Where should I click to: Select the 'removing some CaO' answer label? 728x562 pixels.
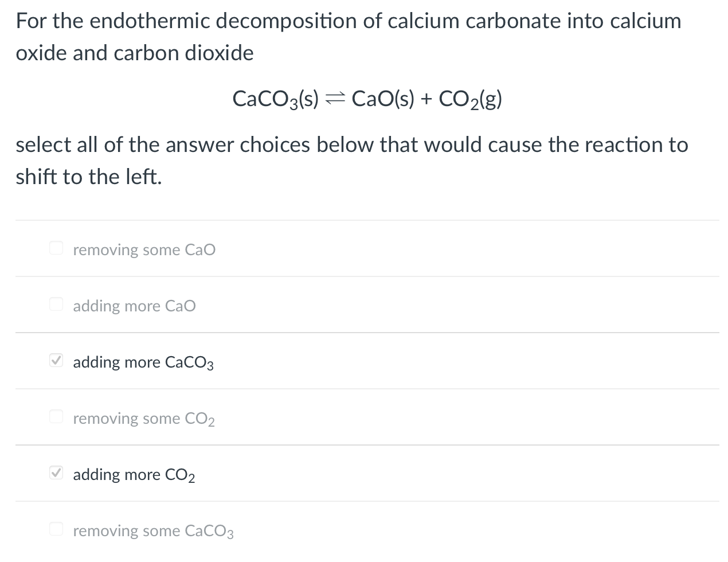[144, 249]
